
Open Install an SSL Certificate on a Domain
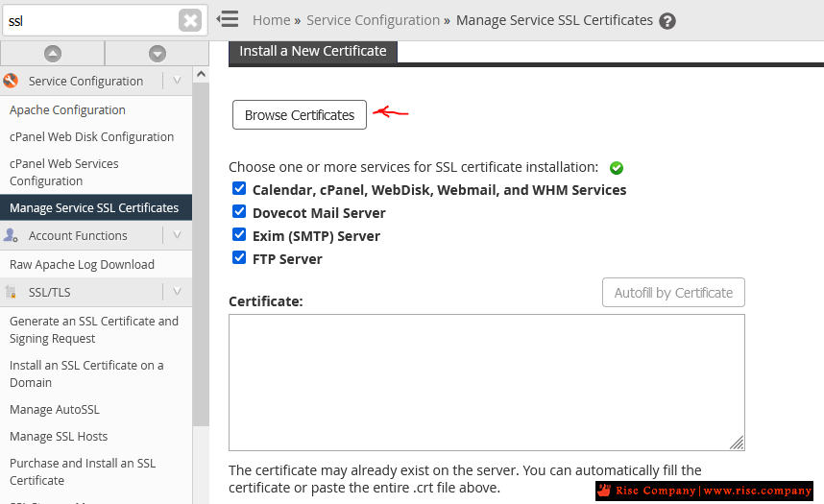click(86, 373)
